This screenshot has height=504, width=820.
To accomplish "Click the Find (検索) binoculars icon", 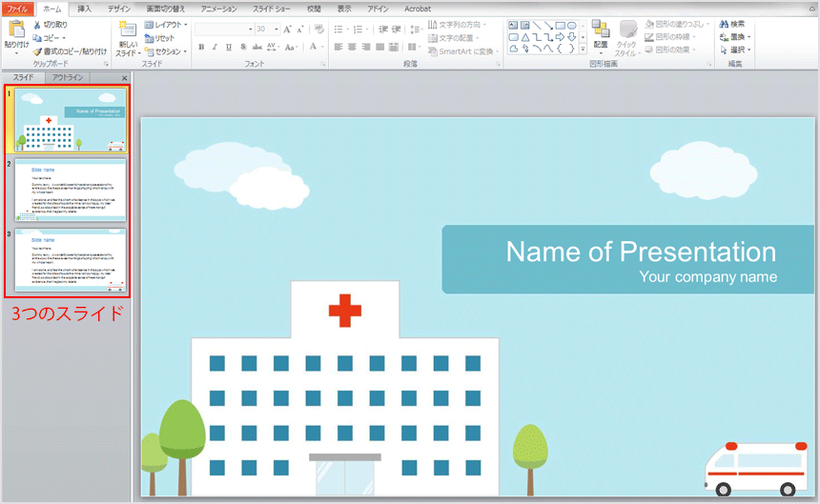I will point(724,24).
